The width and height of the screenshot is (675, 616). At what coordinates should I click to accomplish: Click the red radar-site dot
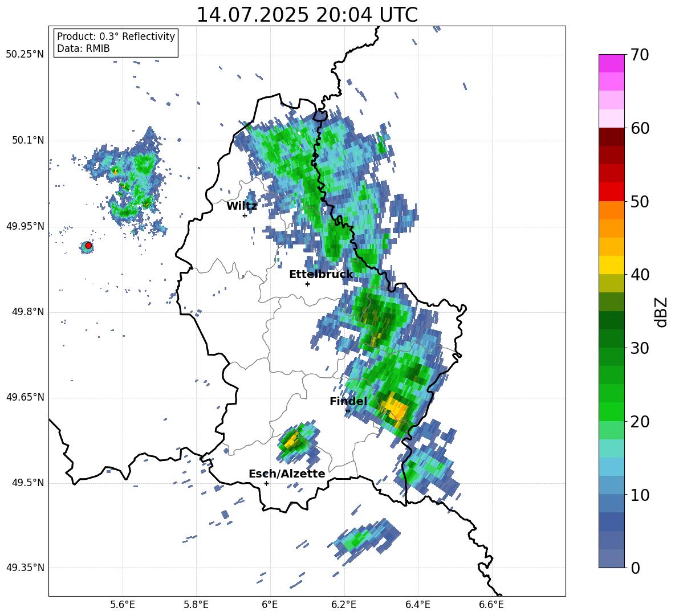88,246
